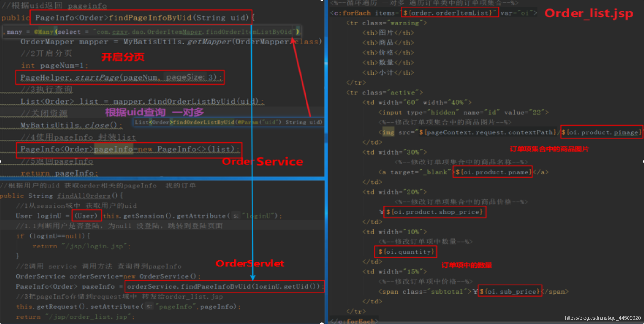Click the <td width="30%"> tag
644x324 pixels.
(x=395, y=152)
